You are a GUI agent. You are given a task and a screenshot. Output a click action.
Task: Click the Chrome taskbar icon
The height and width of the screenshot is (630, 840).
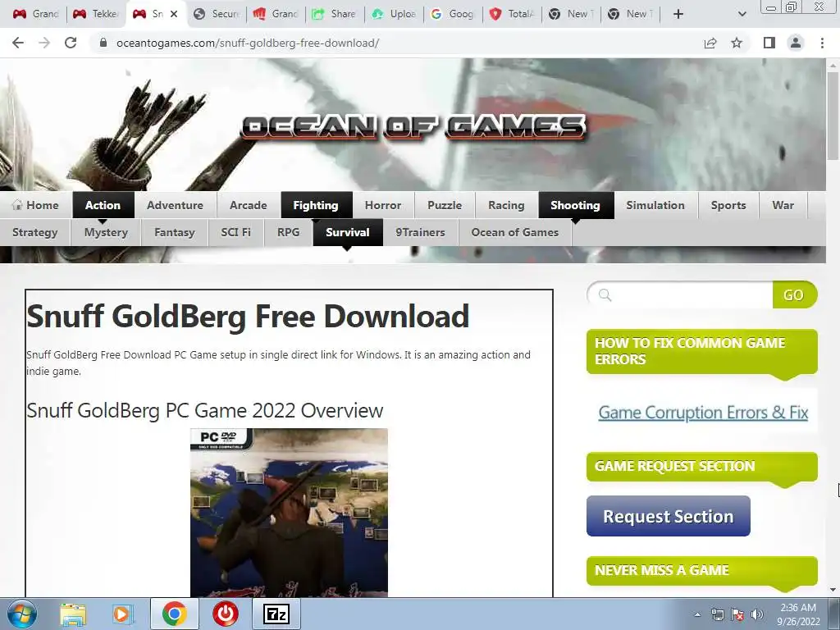pyautogui.click(x=174, y=614)
